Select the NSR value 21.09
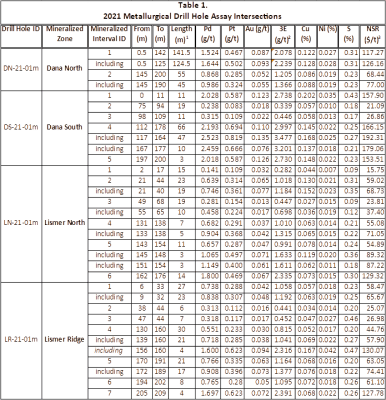Image resolution: width=386 pixels, height=400 pixels. coord(375,106)
